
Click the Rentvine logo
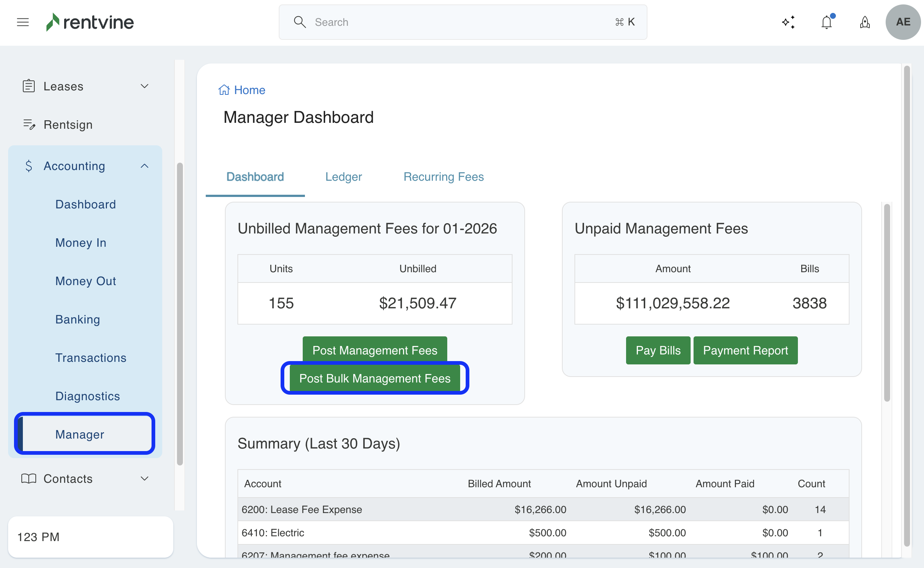[90, 22]
